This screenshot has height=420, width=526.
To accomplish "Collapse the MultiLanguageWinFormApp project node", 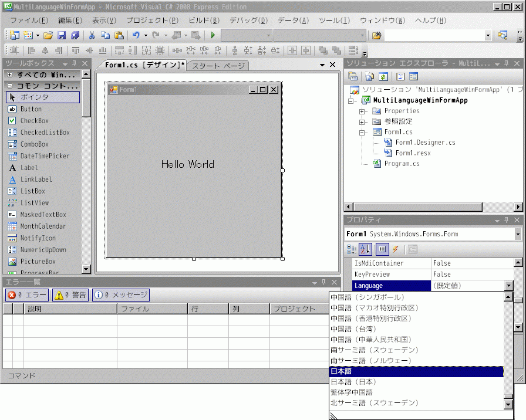I will pos(351,100).
